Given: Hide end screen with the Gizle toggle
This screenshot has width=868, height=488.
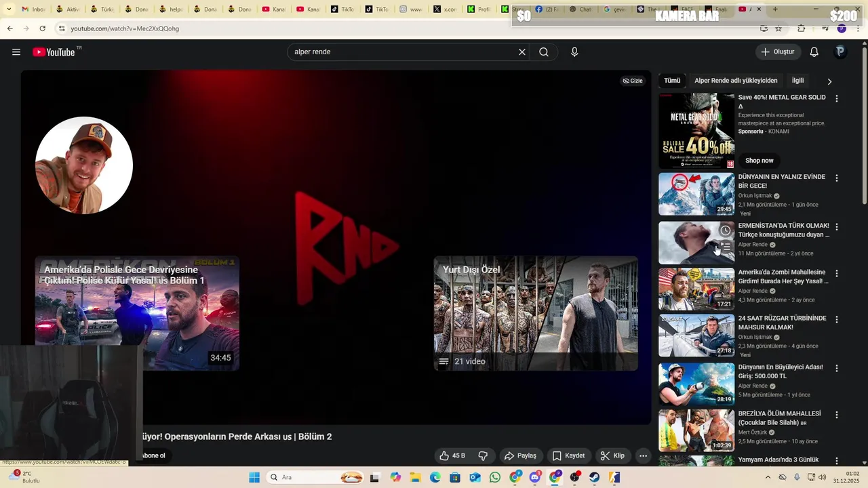Looking at the screenshot, I should click(633, 81).
